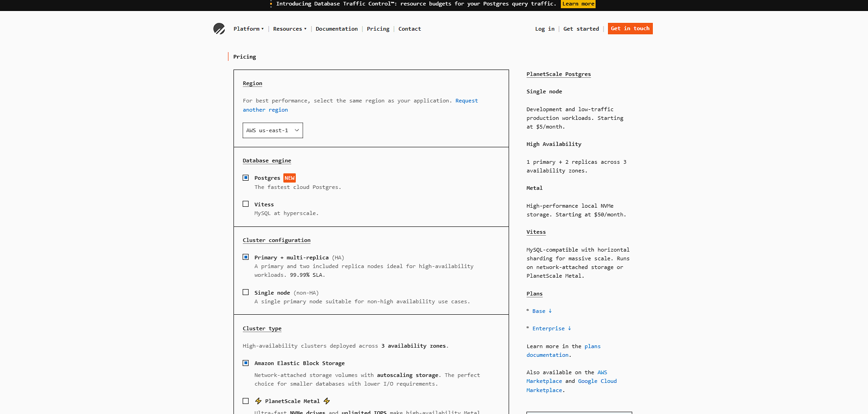Follow the Request another region link
868x414 pixels.
pyautogui.click(x=360, y=105)
